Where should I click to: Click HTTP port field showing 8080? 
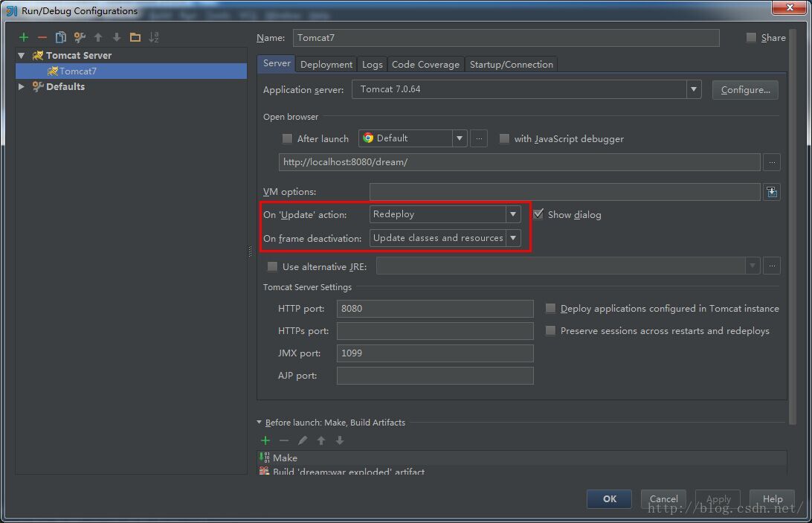click(x=435, y=309)
